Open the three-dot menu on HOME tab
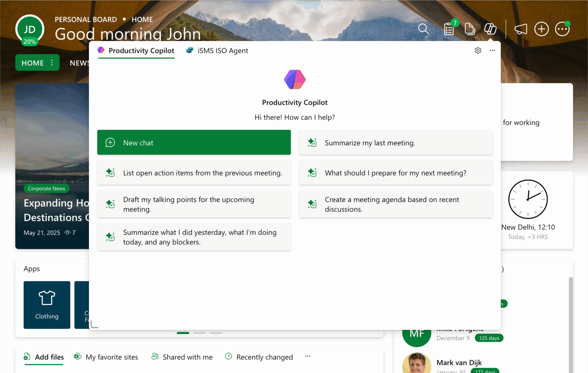 [x=52, y=63]
